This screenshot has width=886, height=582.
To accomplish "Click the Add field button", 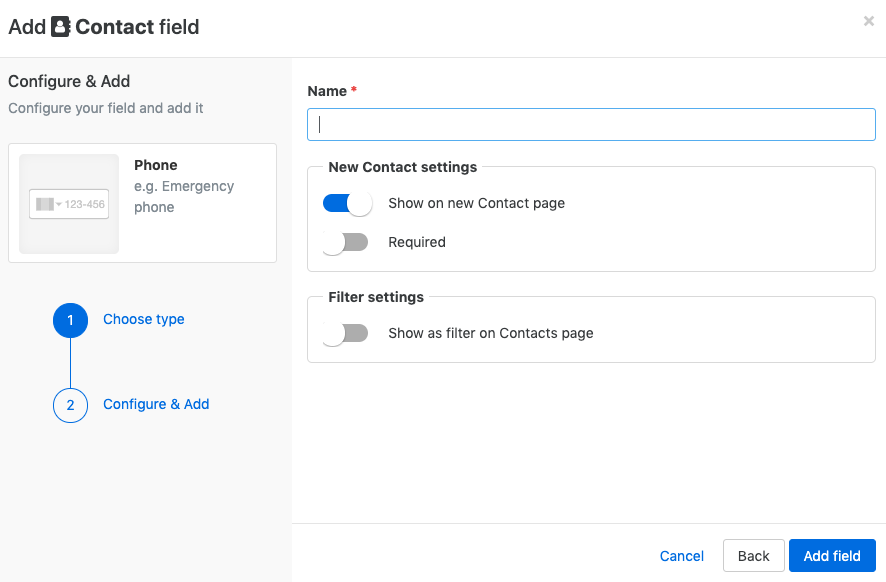I will 832,556.
